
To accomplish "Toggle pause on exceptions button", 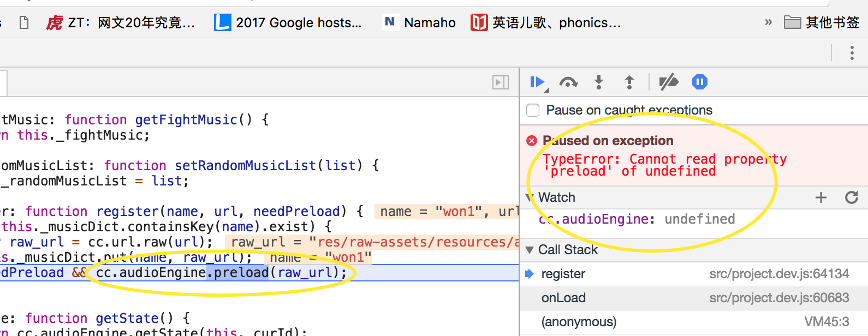I will click(700, 82).
